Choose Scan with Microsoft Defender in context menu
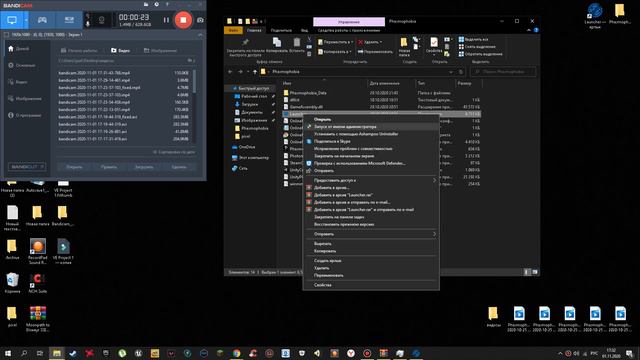The width and height of the screenshot is (640, 360). tap(371, 163)
